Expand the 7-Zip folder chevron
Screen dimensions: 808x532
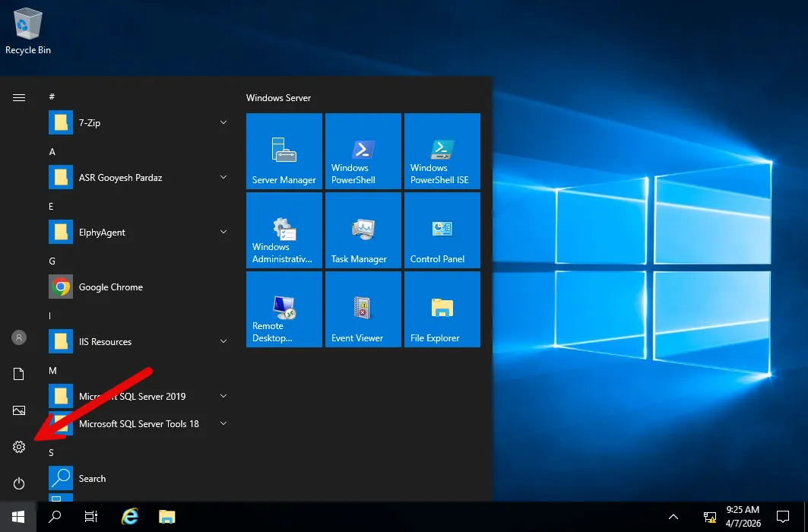click(223, 122)
